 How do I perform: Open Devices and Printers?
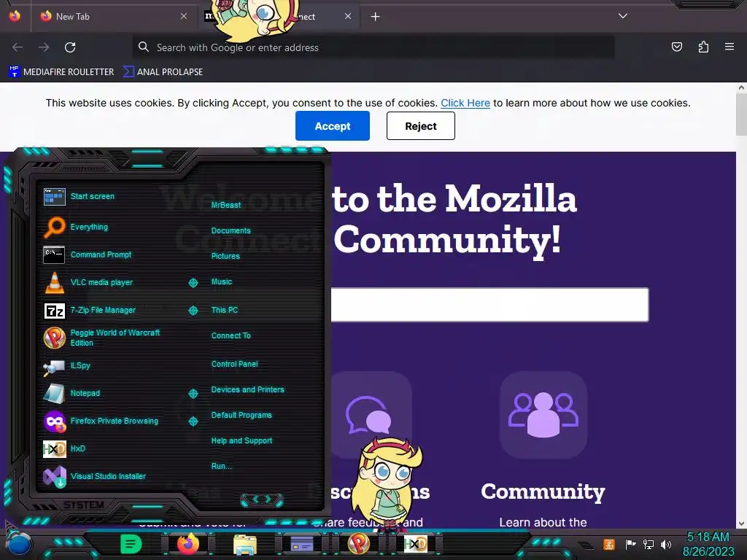(248, 389)
